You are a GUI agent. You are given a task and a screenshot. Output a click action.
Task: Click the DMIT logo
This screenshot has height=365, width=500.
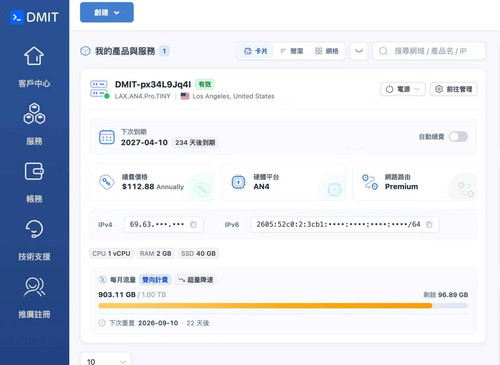34,17
